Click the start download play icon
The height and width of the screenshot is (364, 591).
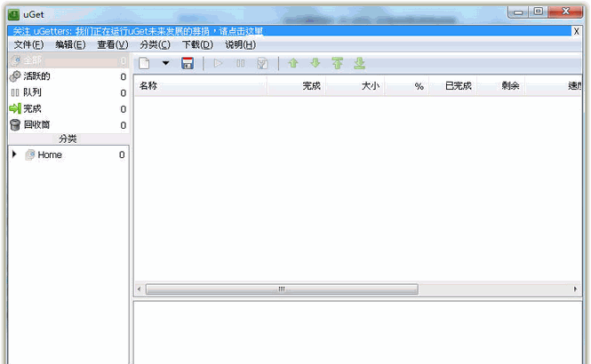click(x=219, y=63)
